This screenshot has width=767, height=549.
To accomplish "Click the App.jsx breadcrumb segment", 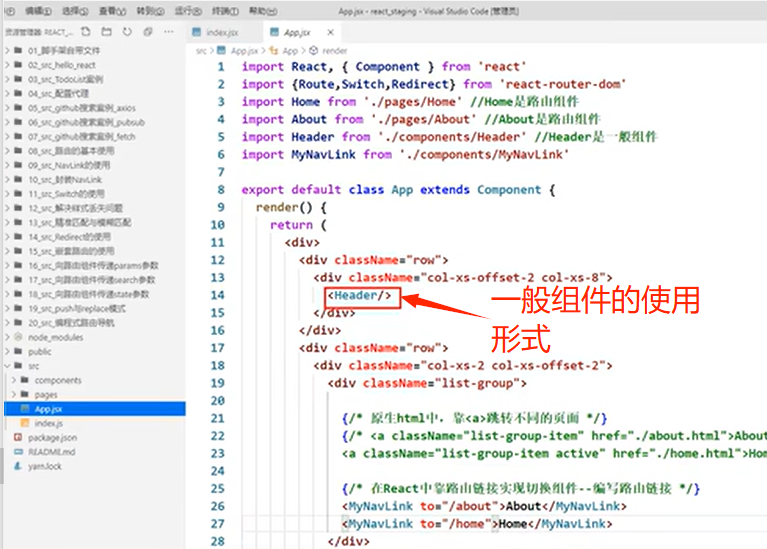I will pos(244,51).
